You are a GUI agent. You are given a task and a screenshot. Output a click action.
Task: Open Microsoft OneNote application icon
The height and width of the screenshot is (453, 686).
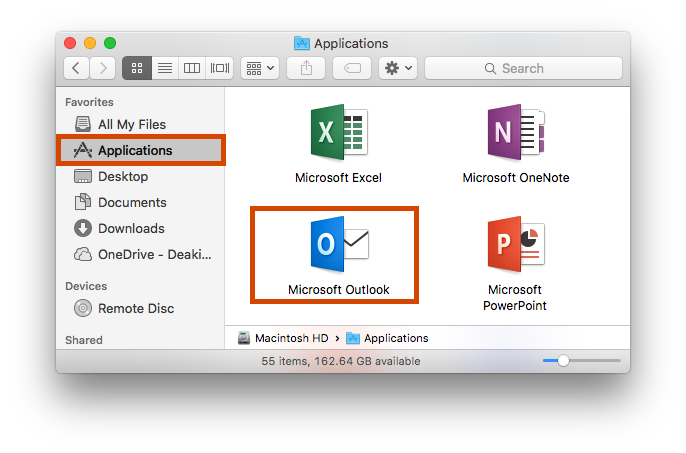click(515, 133)
